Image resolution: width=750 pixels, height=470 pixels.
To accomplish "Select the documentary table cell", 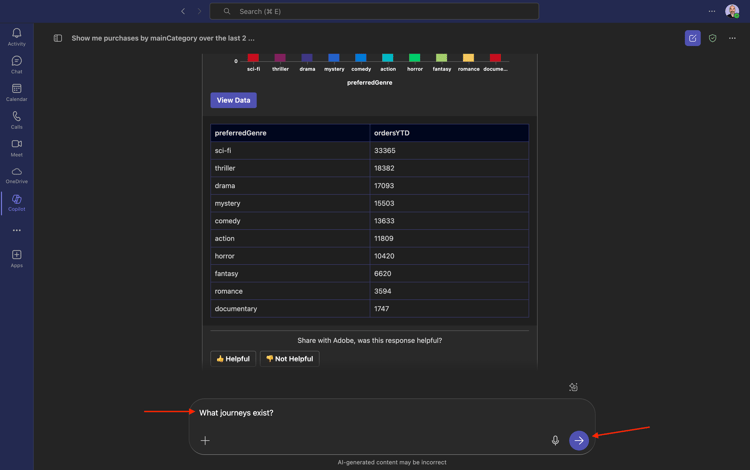I will [x=290, y=309].
